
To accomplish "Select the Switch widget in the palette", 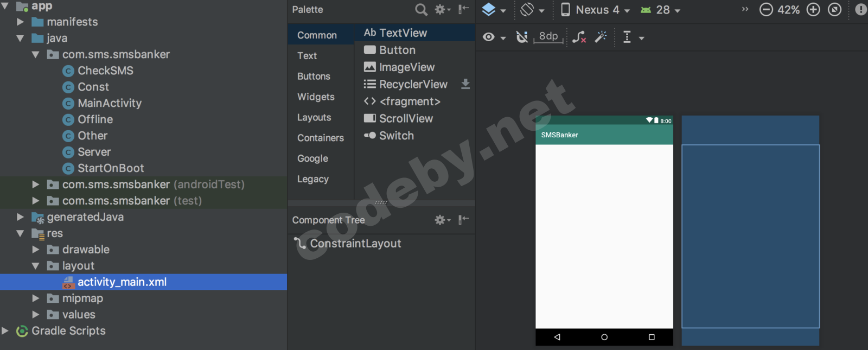I will (x=415, y=136).
